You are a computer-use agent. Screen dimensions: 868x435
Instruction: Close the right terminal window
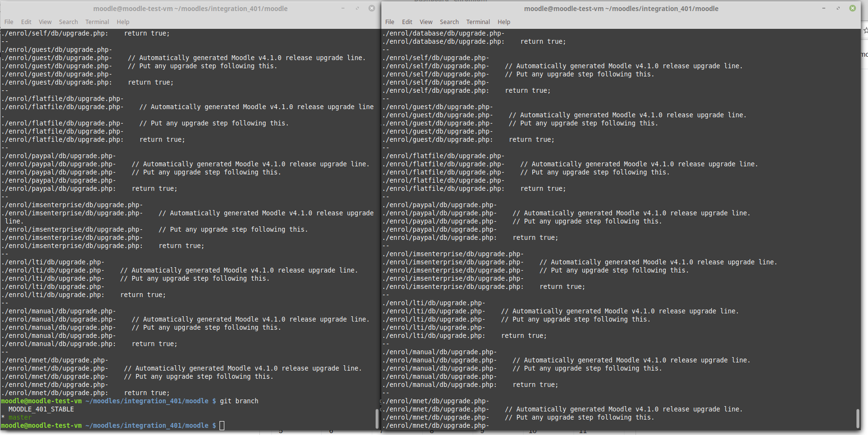click(x=853, y=8)
